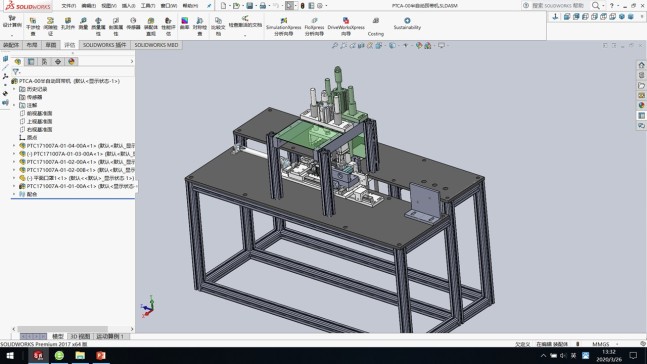Open 比较文档 compare documents
This screenshot has height=364, width=647.
coord(218,26)
